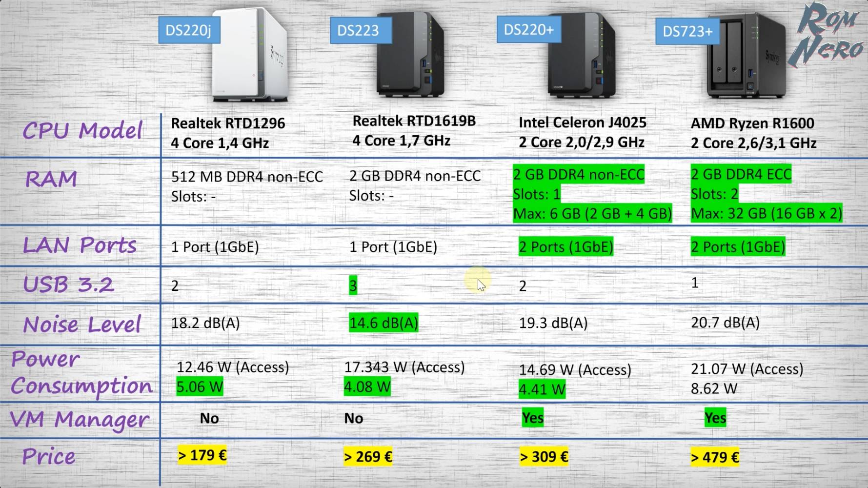Select the "LAN Ports" row heading
This screenshot has width=868, height=488.
[80, 245]
